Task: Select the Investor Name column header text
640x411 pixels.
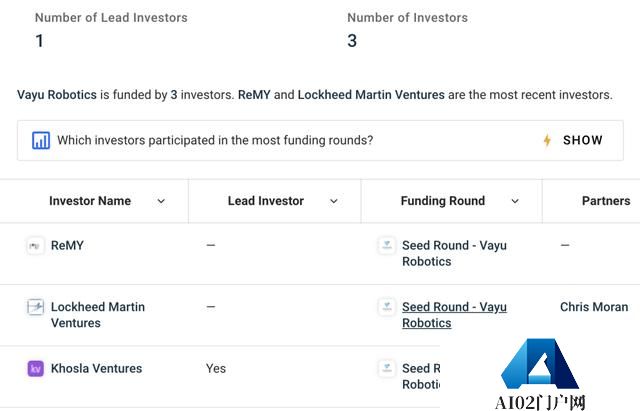Action: point(90,201)
